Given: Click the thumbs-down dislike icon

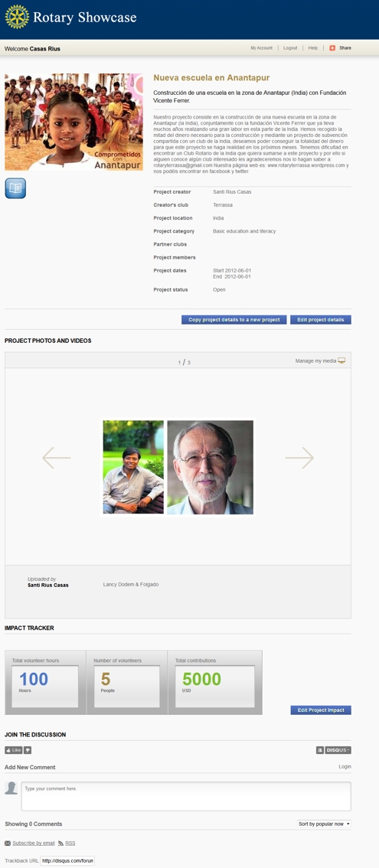Looking at the screenshot, I should pyautogui.click(x=28, y=750).
